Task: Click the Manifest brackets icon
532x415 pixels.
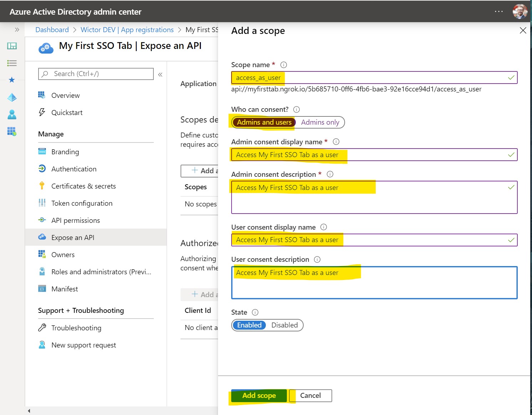Action: pyautogui.click(x=42, y=289)
